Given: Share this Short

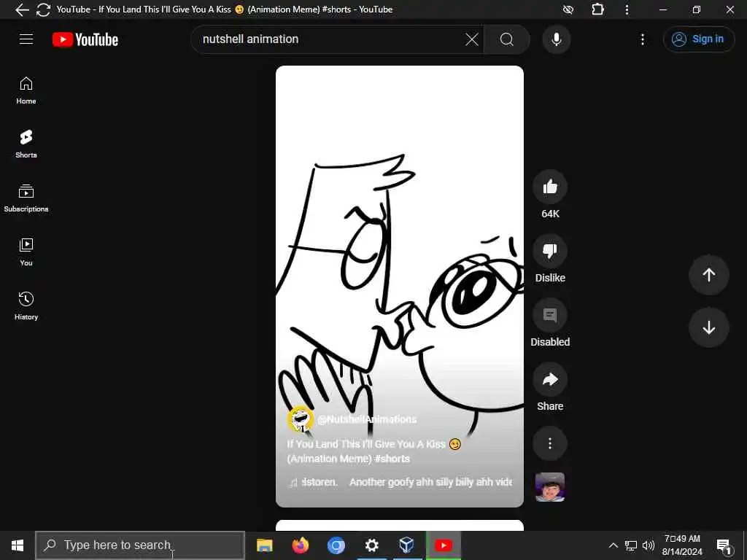Looking at the screenshot, I should click(550, 379).
